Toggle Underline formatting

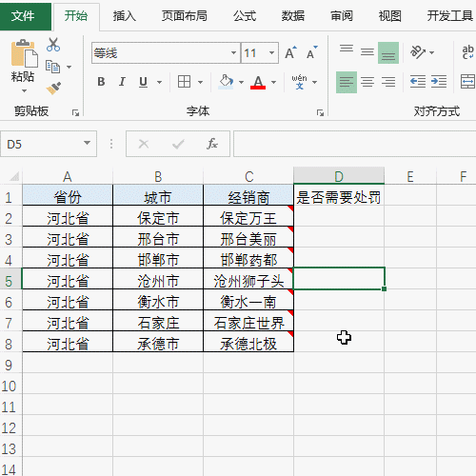click(144, 82)
